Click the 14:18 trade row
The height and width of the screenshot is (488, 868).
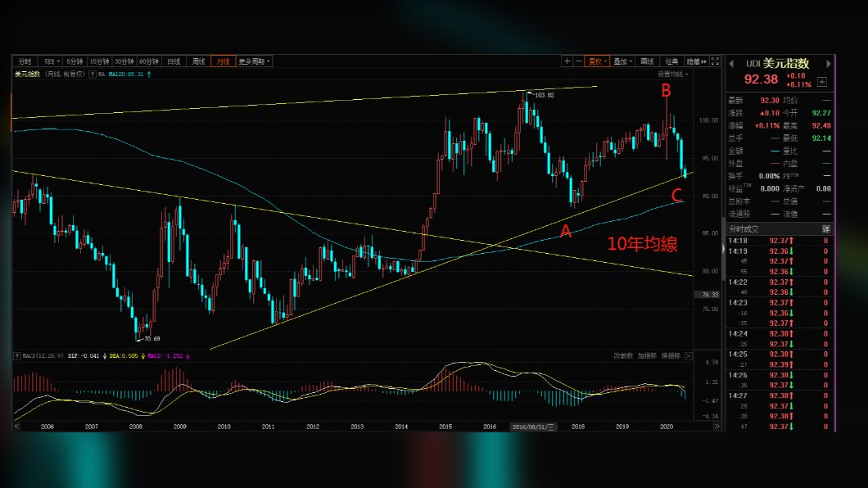[779, 241]
